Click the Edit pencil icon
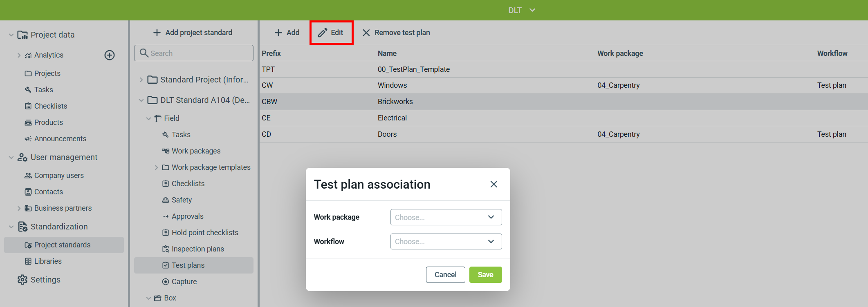The image size is (868, 307). click(x=323, y=33)
